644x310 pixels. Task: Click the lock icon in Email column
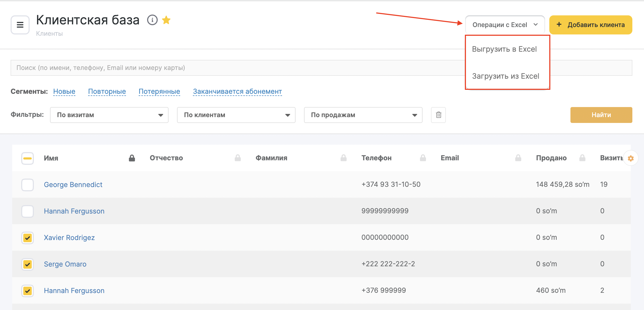tap(518, 158)
